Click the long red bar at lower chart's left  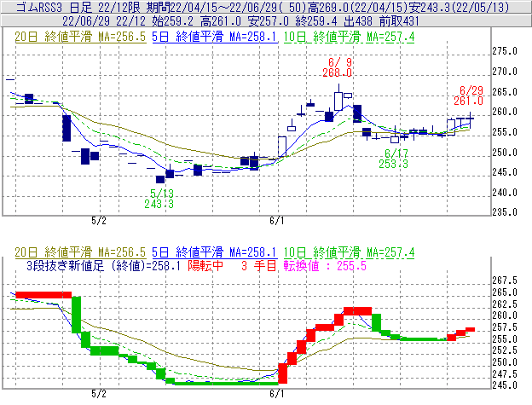43,295
